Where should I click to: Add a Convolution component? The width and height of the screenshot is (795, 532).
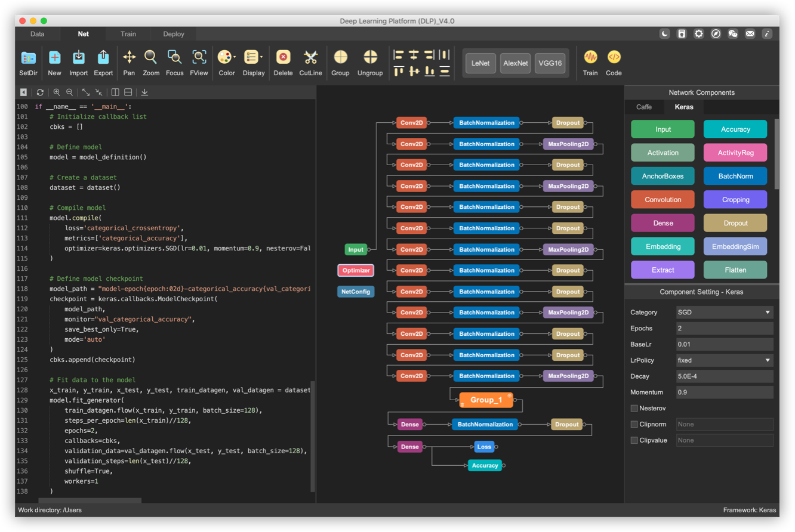[662, 200]
